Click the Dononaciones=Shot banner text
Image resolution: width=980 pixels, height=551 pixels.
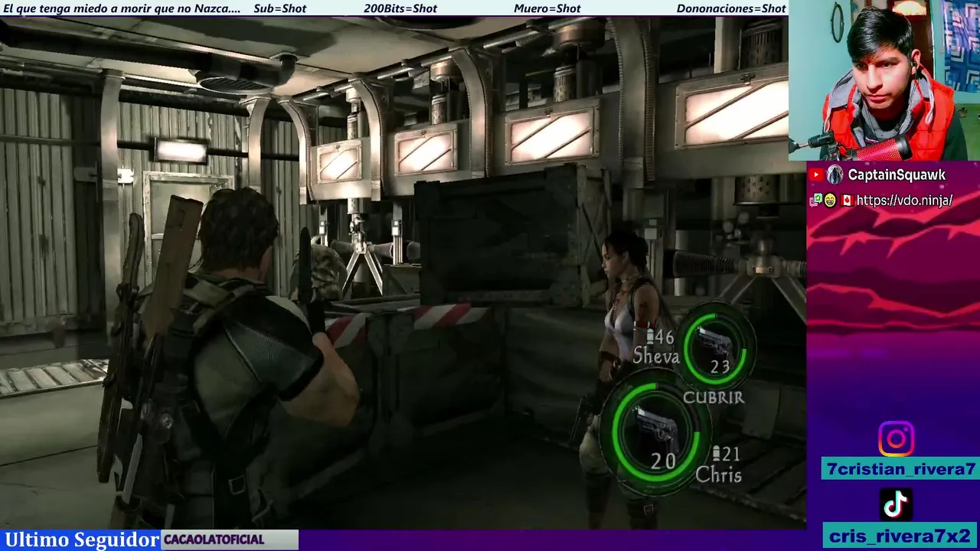point(731,8)
